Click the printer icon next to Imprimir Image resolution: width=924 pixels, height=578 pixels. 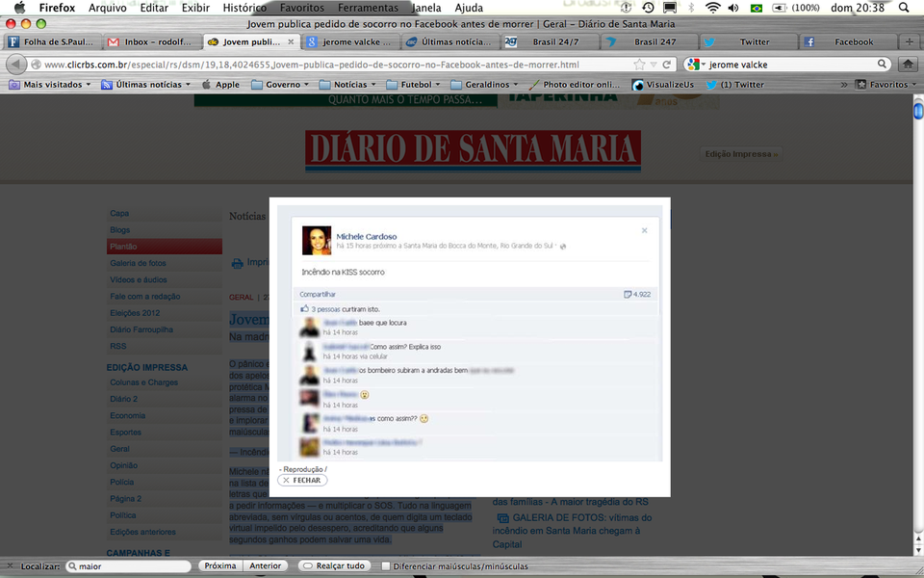tap(237, 263)
